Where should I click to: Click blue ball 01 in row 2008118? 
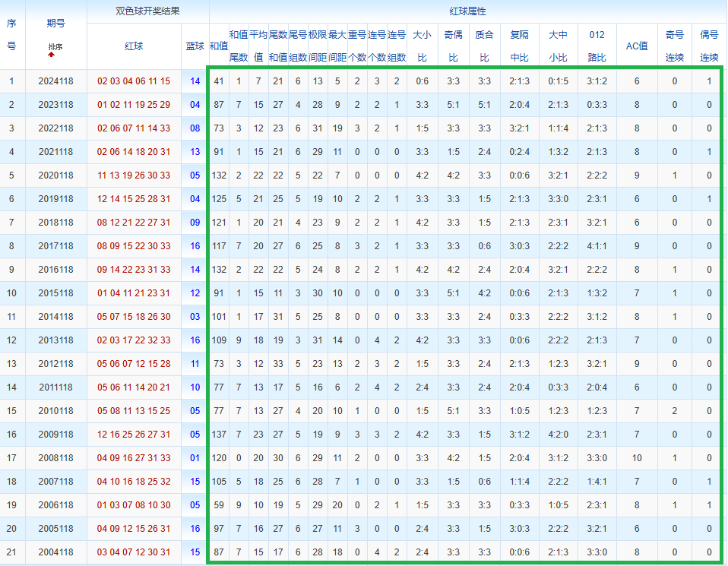point(195,458)
